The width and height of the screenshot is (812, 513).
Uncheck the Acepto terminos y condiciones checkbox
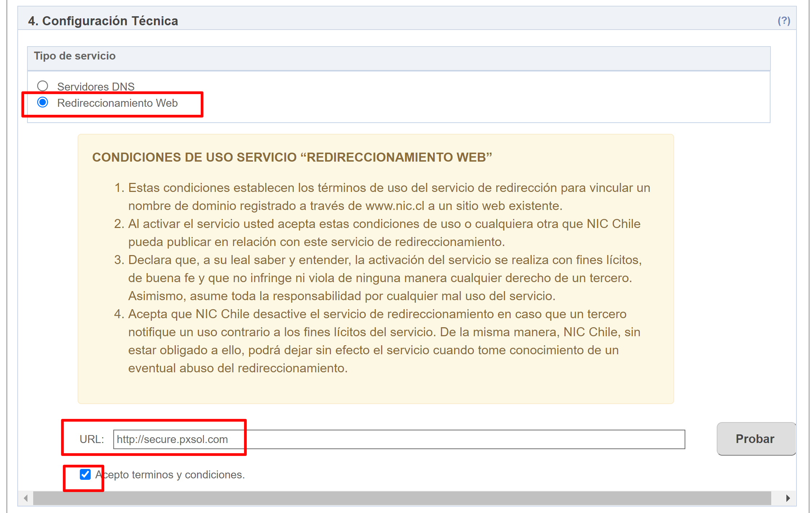point(85,474)
